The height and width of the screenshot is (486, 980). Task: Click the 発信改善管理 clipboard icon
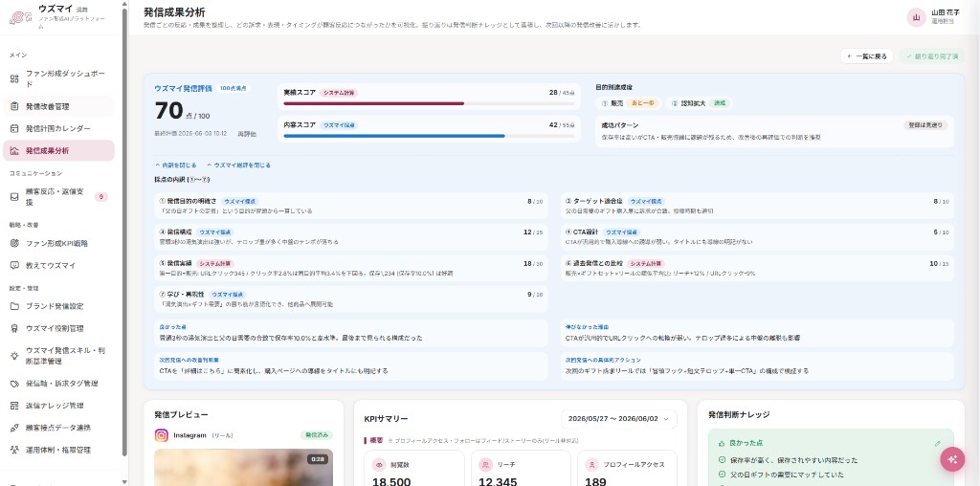14,107
